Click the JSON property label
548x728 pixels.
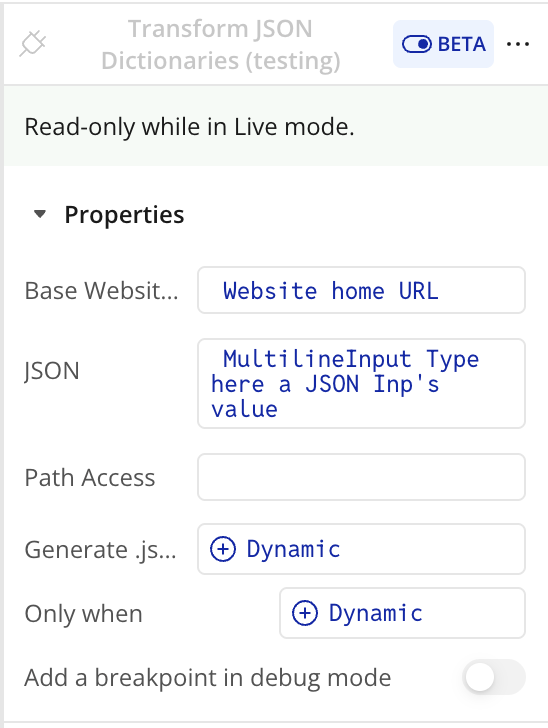52,370
